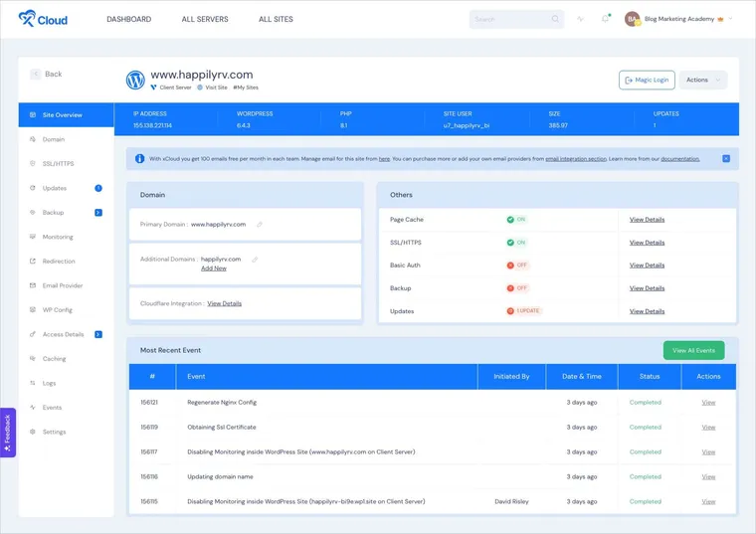Click the user avatar picture
The image size is (756, 534).
[632, 19]
